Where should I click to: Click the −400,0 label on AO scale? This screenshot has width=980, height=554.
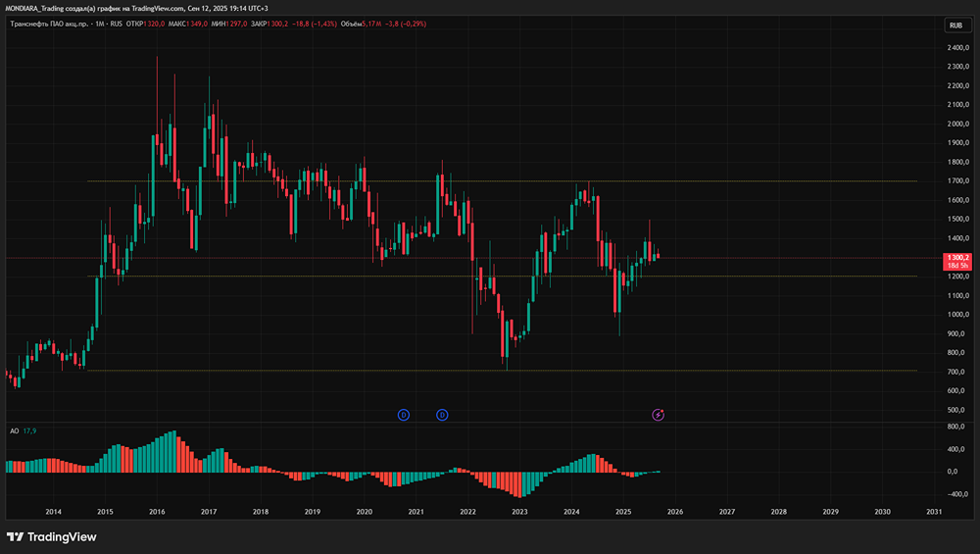(x=956, y=494)
